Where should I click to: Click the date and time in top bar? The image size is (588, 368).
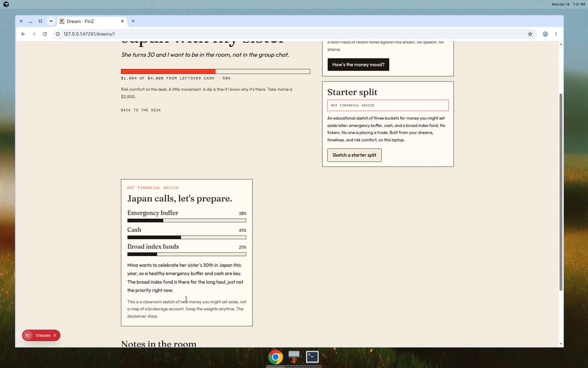coord(568,4)
